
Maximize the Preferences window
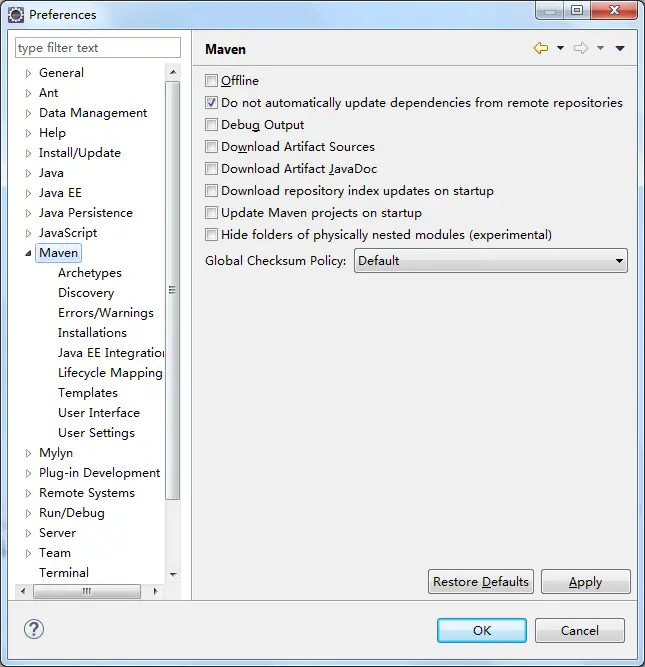point(577,10)
